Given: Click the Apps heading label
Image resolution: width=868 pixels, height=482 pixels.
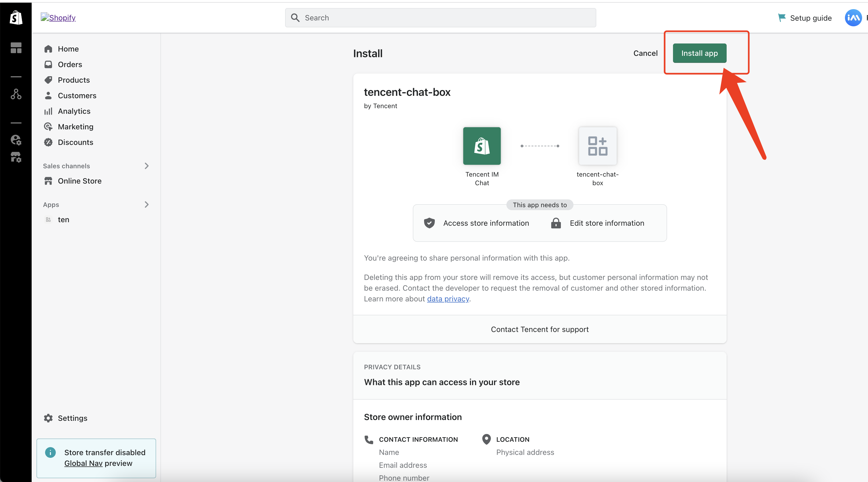Looking at the screenshot, I should (51, 205).
